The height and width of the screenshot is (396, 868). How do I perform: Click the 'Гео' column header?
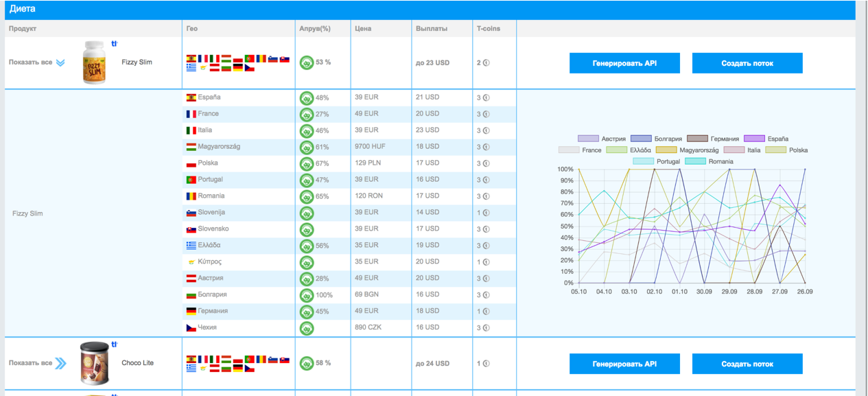192,29
